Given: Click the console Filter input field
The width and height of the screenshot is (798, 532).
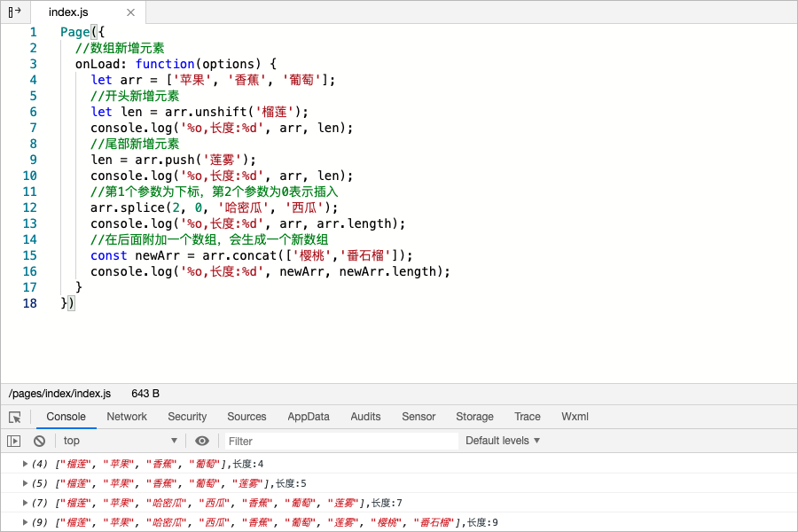Looking at the screenshot, I should click(341, 441).
